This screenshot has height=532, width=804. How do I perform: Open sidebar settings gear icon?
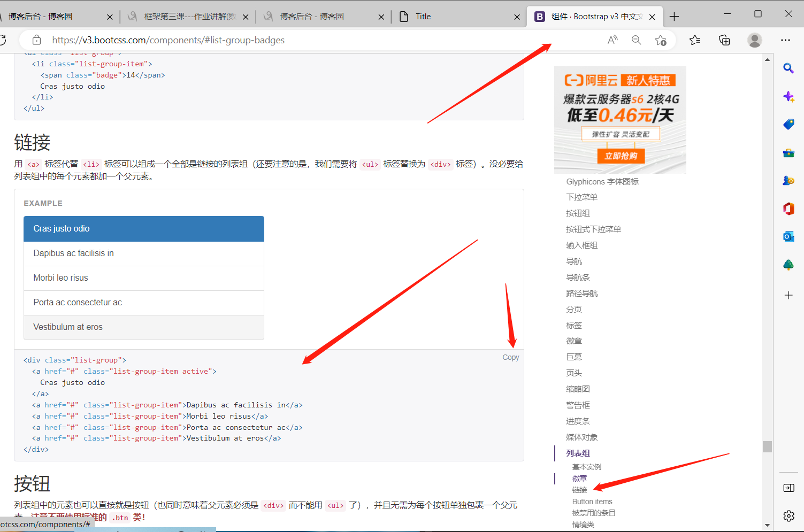pyautogui.click(x=788, y=516)
